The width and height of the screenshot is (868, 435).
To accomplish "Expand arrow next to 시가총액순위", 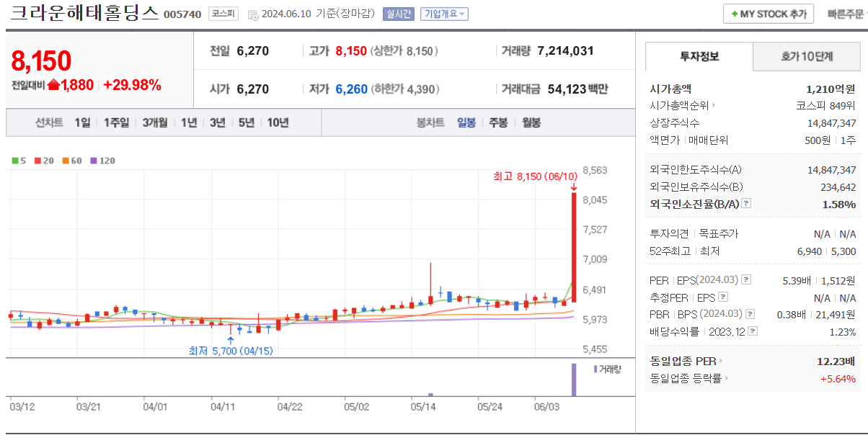I will (x=714, y=105).
